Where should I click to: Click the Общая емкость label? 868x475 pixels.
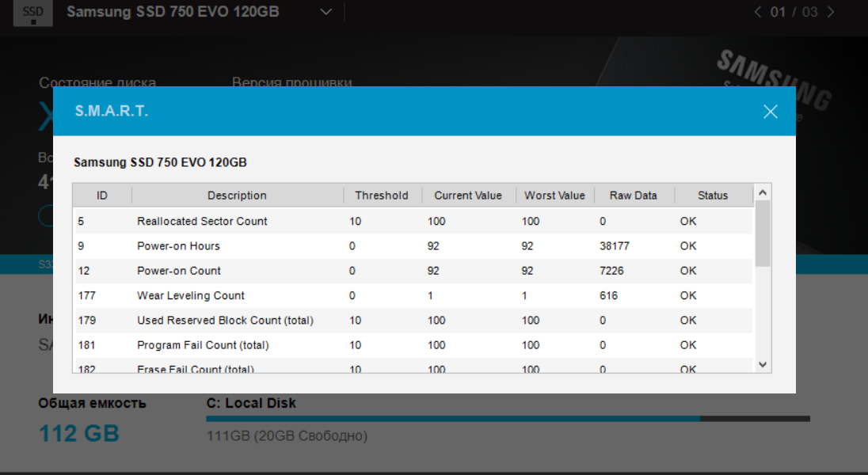tap(92, 403)
